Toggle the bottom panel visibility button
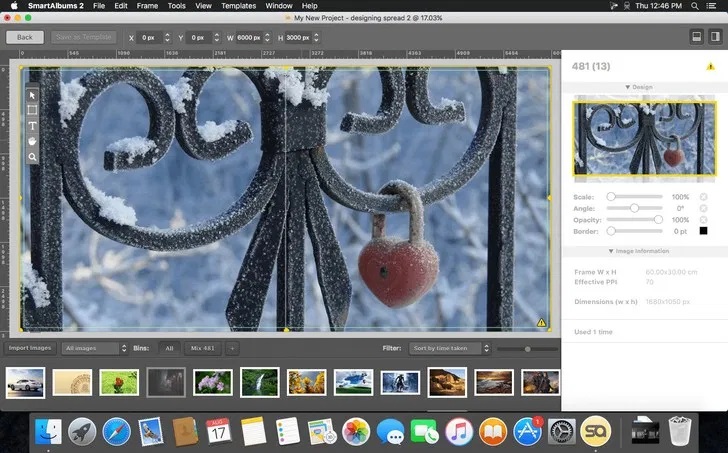 (x=697, y=37)
